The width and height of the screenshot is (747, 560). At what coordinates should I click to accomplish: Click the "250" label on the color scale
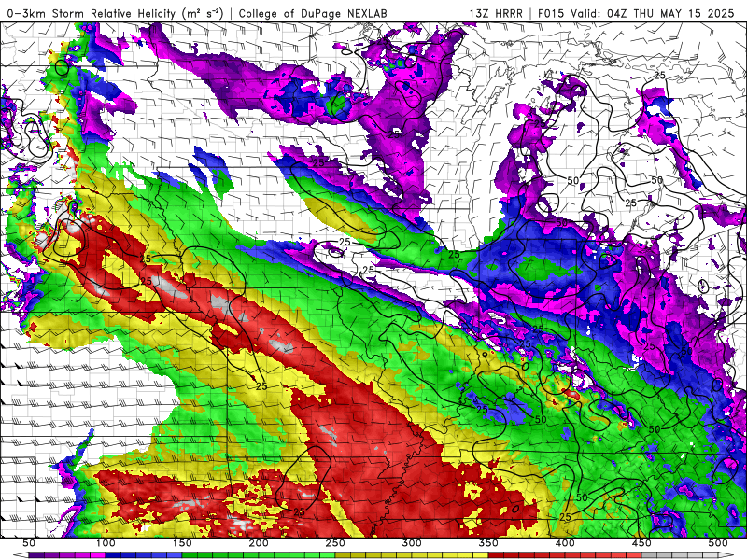335,543
